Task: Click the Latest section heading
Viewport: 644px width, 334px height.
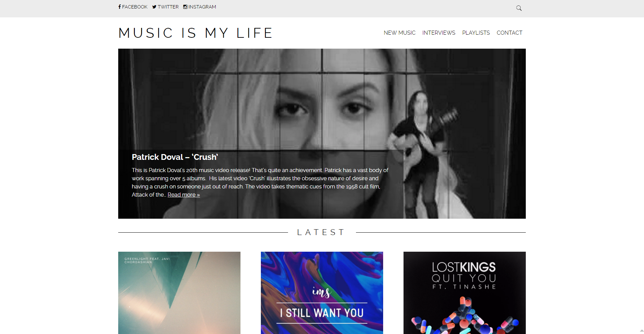Action: click(x=321, y=232)
